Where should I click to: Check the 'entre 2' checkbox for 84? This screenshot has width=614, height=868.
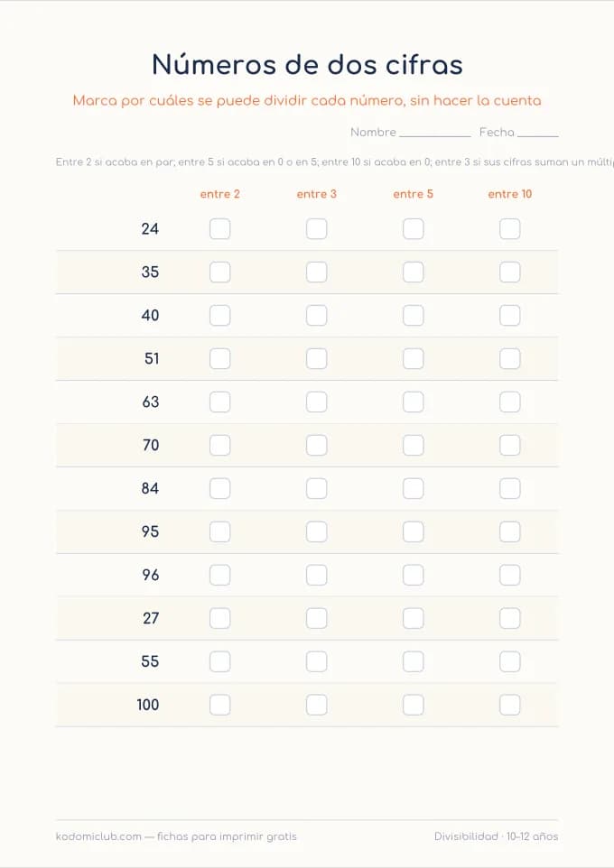tap(220, 488)
